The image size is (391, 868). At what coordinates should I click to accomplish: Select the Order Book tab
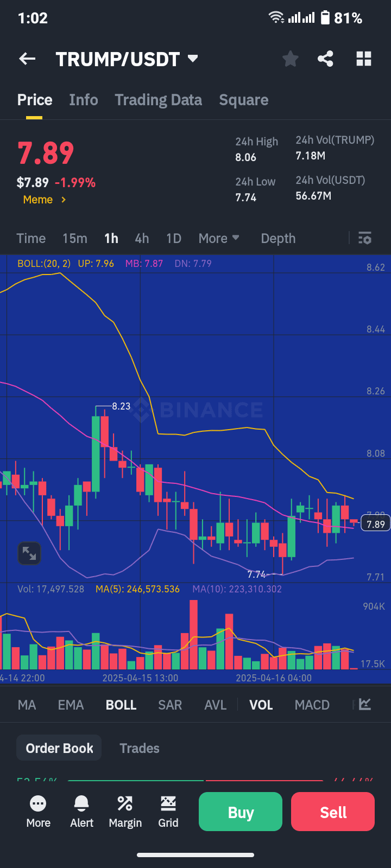point(59,748)
